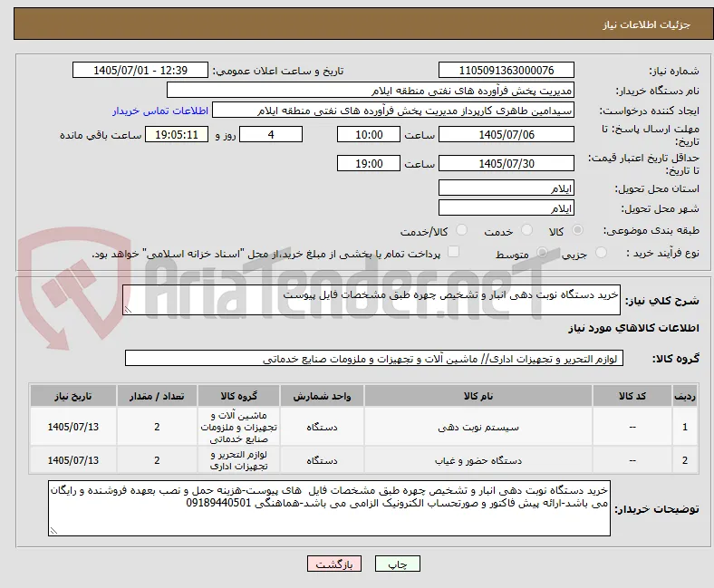
Task: Click لوازم التحریر و تجهیزات اداری group cell
Action: coord(238,460)
